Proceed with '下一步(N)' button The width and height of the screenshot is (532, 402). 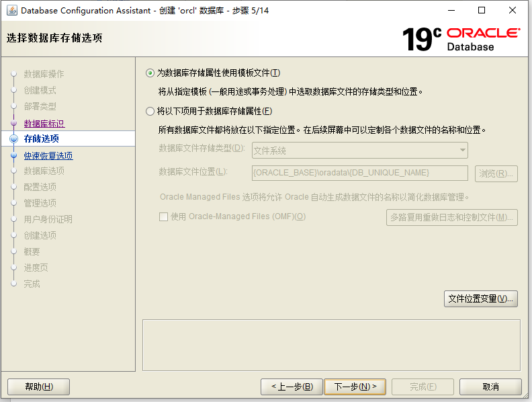(355, 387)
